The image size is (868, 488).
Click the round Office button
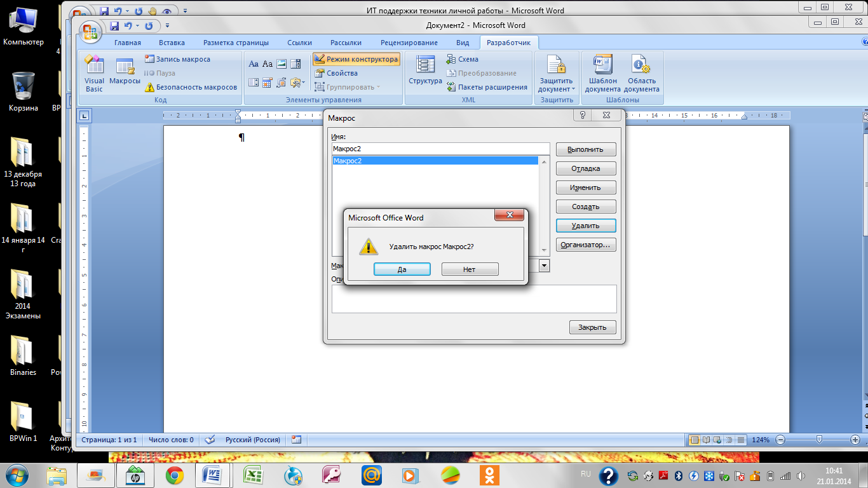click(91, 31)
